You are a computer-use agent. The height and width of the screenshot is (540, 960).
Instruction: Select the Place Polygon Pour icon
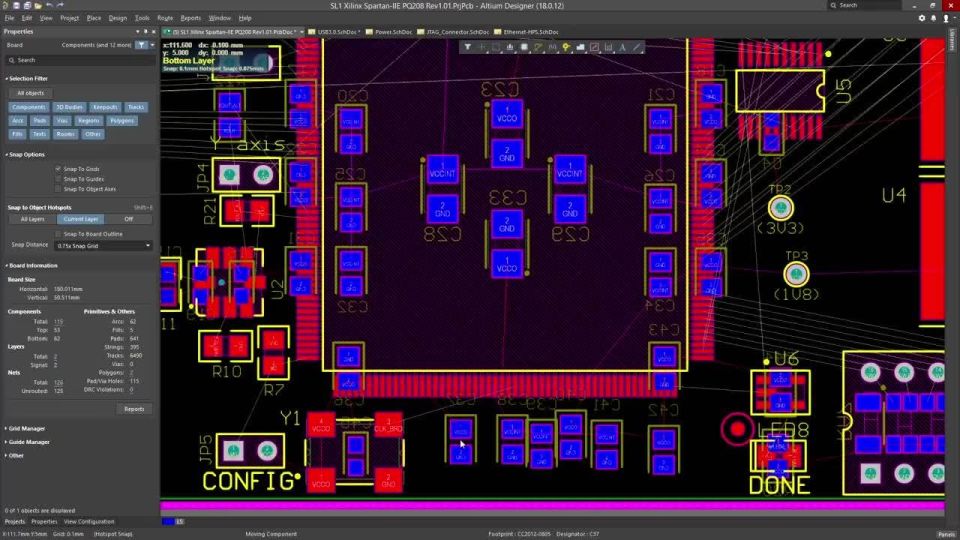coord(580,47)
